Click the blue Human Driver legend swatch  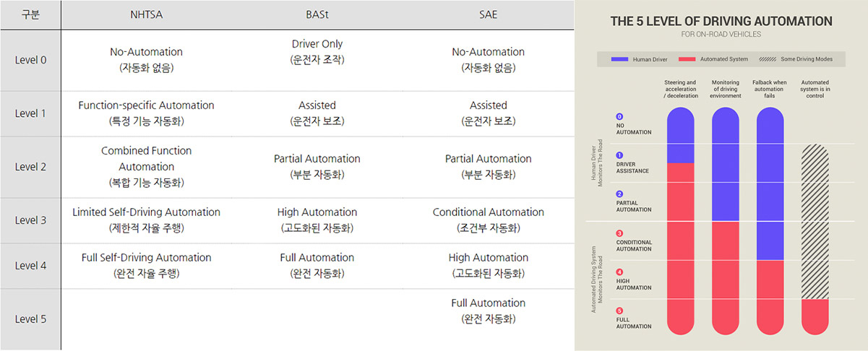tap(620, 59)
